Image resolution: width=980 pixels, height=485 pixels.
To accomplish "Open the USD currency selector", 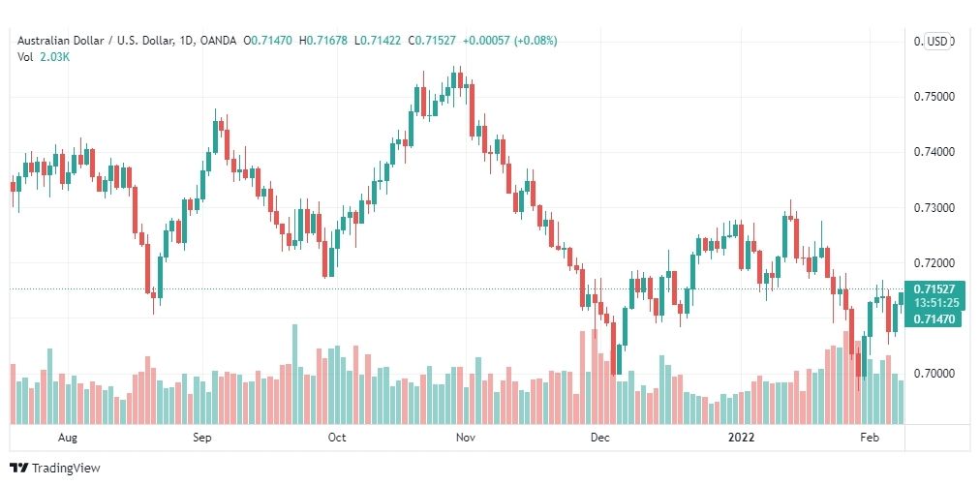I will (937, 42).
